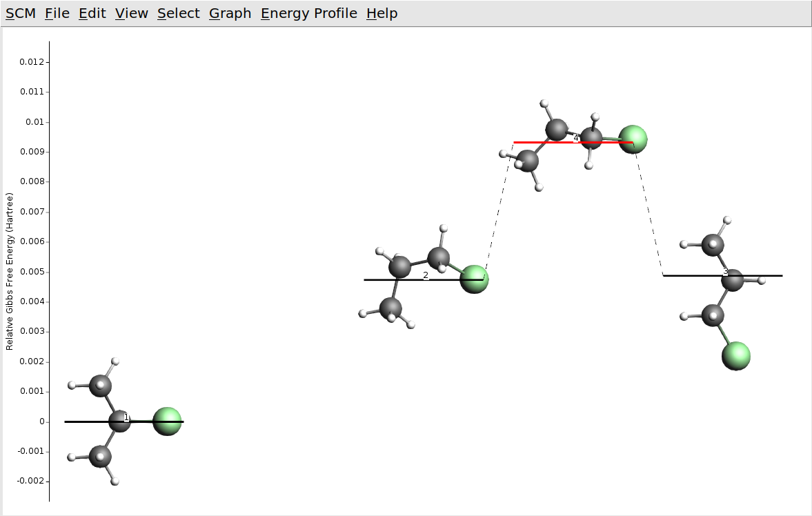Select the number 4 label on red line

point(576,138)
